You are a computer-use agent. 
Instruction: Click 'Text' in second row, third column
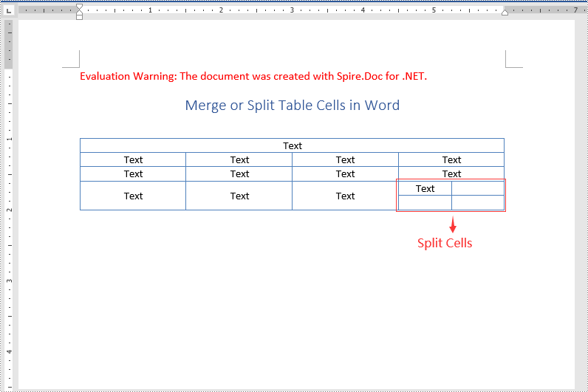pyautogui.click(x=345, y=159)
